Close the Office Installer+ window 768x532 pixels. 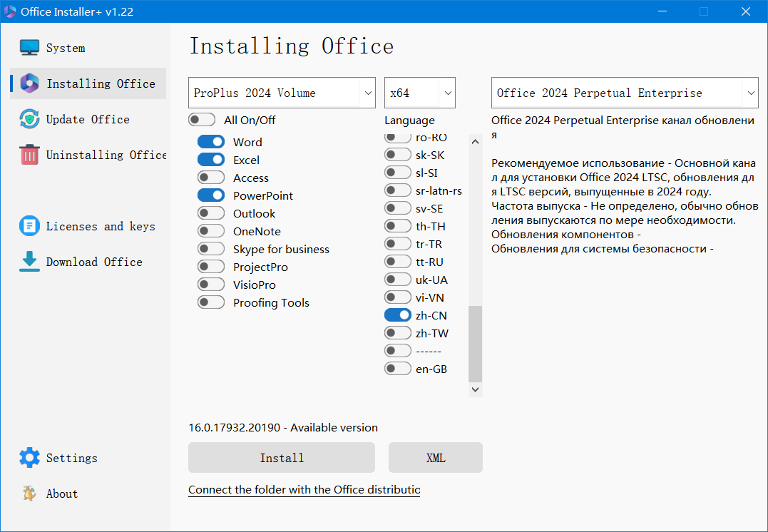click(745, 11)
